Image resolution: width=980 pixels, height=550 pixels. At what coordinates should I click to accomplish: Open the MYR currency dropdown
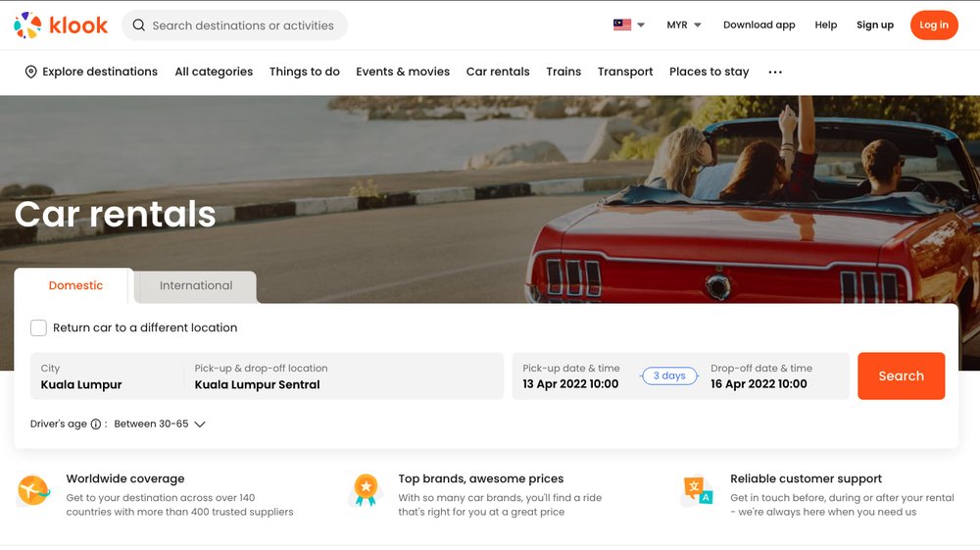point(684,25)
